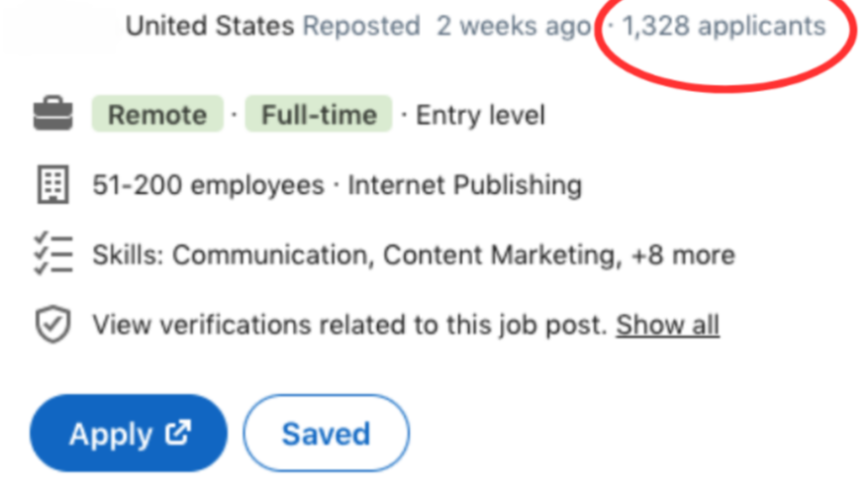Viewport: 868px width, 496px height.
Task: Click the 51-200 employees text
Action: pos(208,185)
